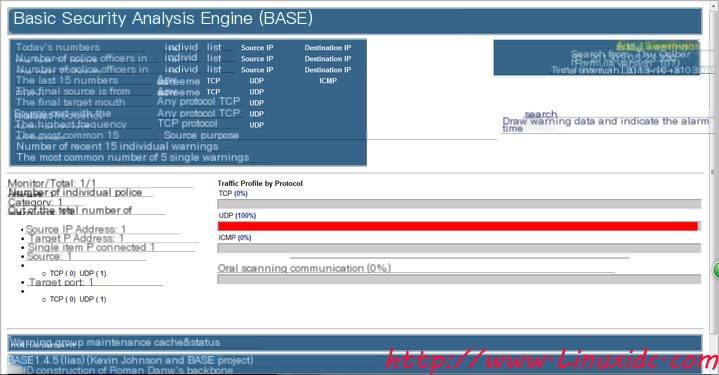Click the gray TCP traffic bar
Image resolution: width=719 pixels, height=375 pixels.
tap(459, 204)
